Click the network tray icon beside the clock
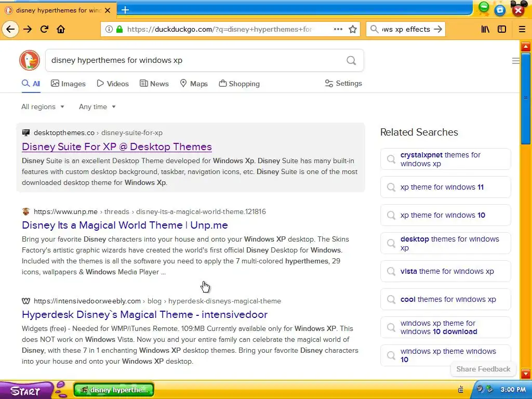Screen dimensions: 532x399 (x=489, y=389)
